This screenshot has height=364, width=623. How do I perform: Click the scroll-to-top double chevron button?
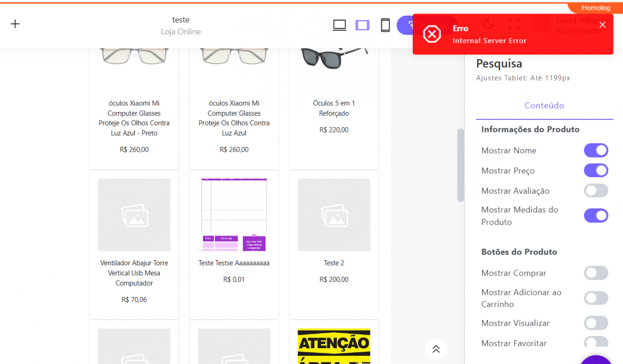pos(436,349)
